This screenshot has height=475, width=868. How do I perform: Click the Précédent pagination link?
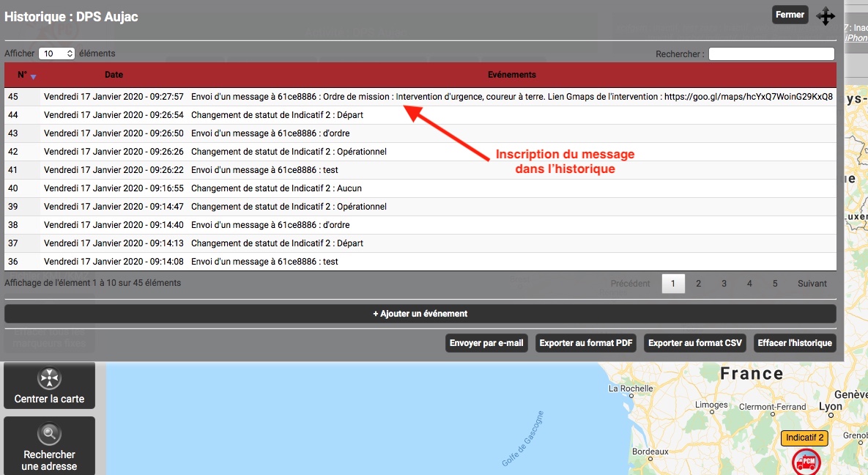tap(630, 283)
